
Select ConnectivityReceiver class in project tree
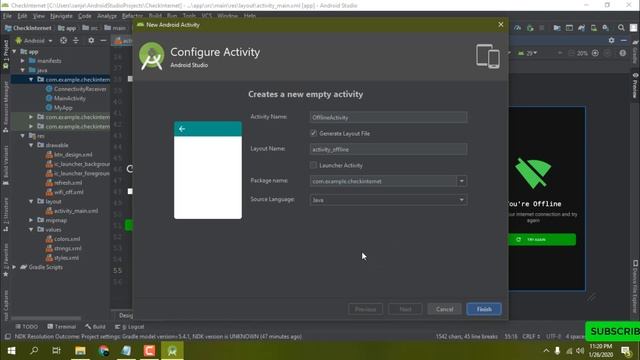point(76,89)
